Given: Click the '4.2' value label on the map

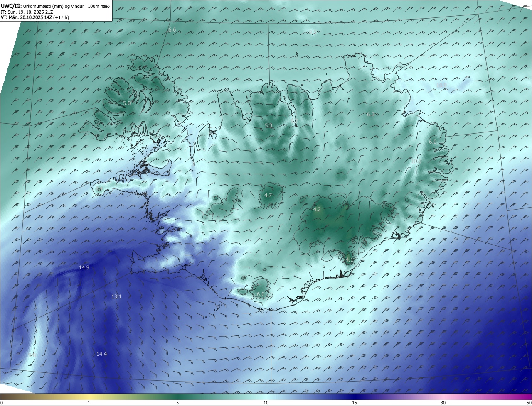Looking at the screenshot, I should click(x=317, y=210).
